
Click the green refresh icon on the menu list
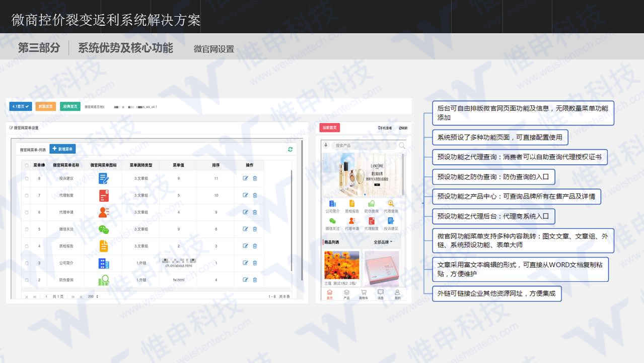[x=290, y=149]
